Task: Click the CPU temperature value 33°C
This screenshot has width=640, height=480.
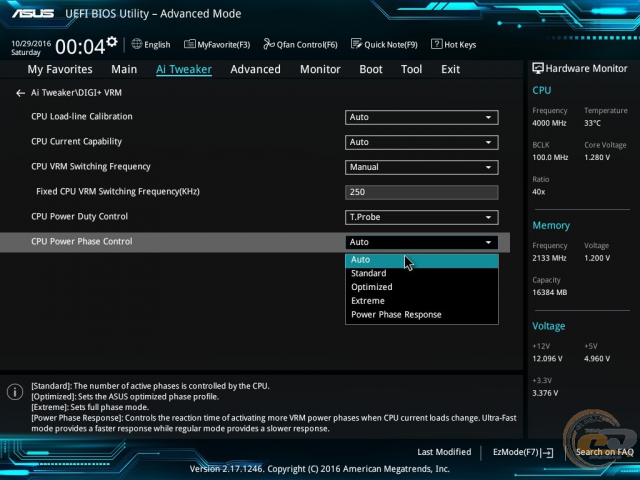Action: point(592,123)
